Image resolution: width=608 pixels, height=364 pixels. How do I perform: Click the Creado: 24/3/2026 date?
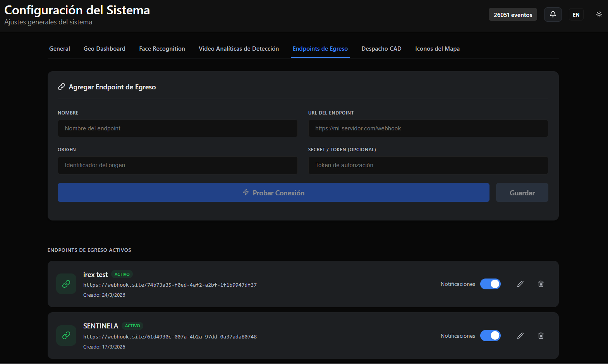pos(104,295)
